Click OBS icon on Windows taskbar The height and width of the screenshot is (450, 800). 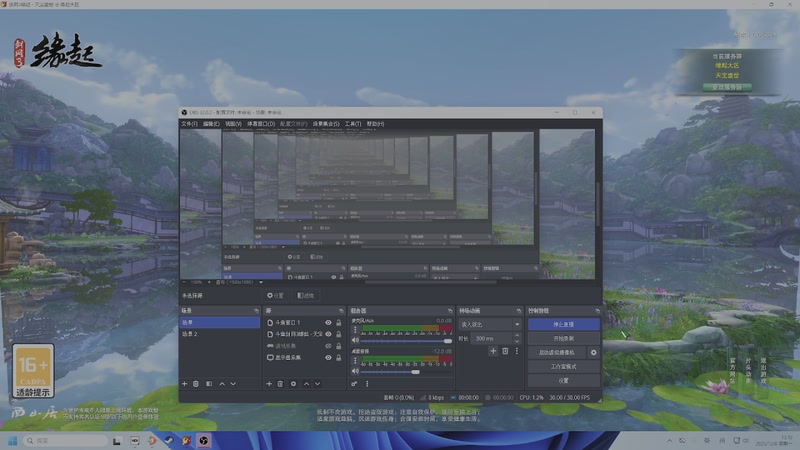pyautogui.click(x=204, y=441)
